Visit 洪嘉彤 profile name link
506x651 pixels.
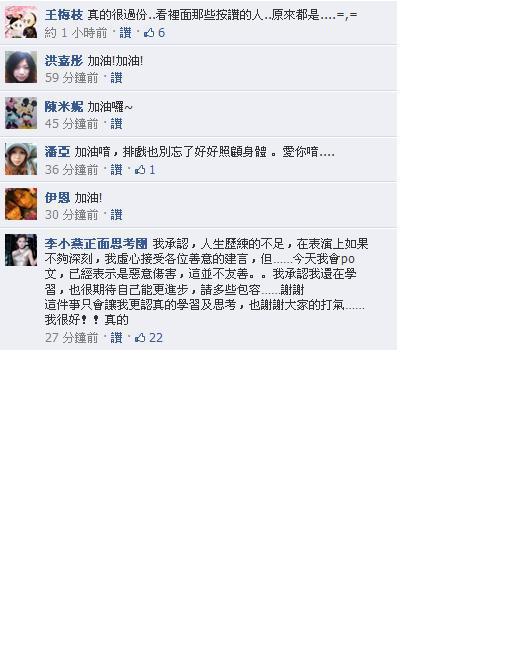pyautogui.click(x=64, y=61)
